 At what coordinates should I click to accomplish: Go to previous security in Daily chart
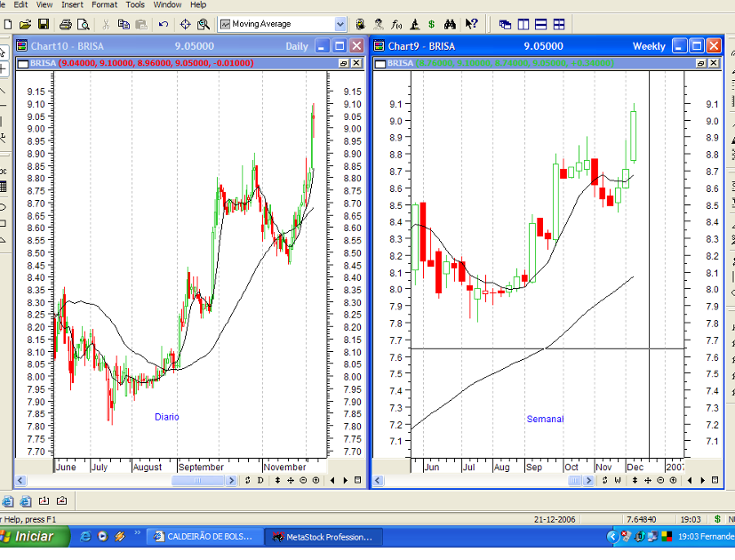pos(332,480)
